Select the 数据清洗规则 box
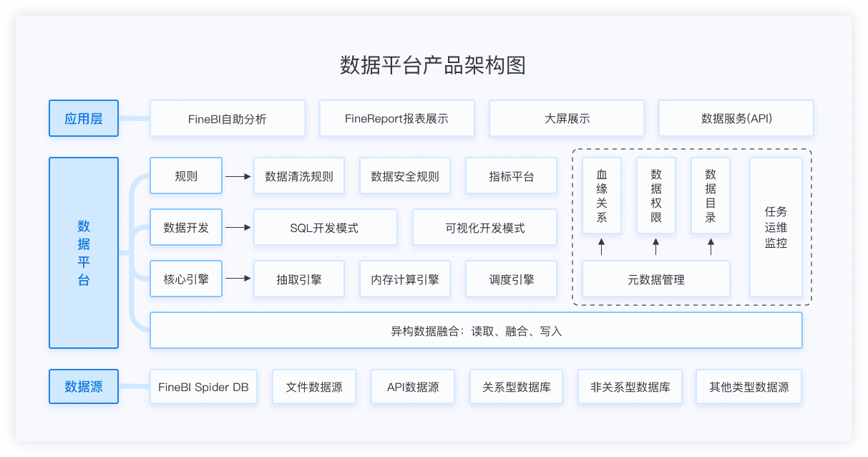868x457 pixels. pyautogui.click(x=299, y=175)
